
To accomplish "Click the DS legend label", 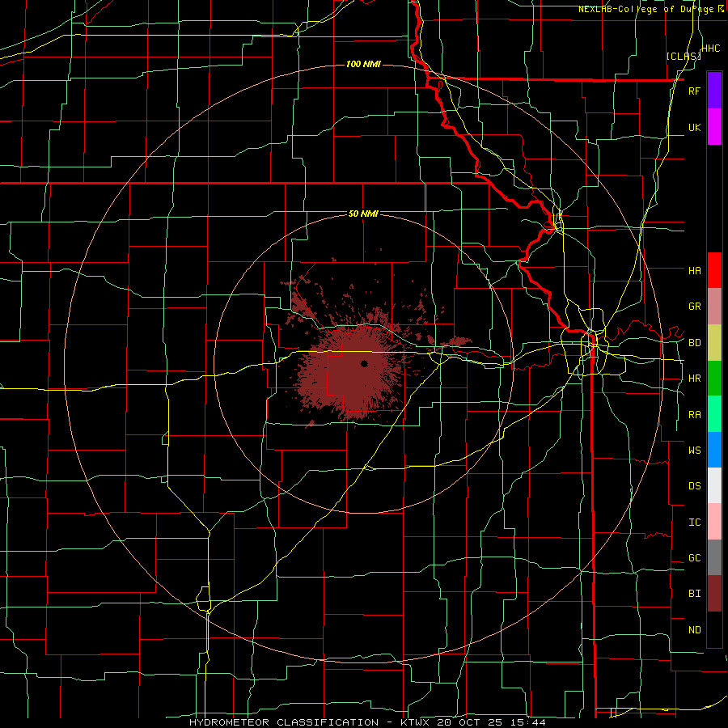I will (x=694, y=485).
